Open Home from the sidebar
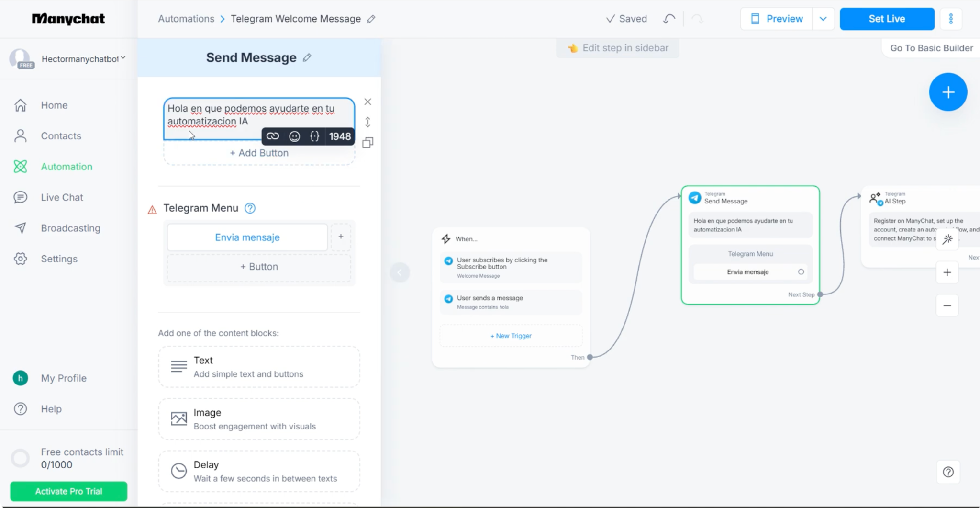Image resolution: width=980 pixels, height=508 pixels. 54,105
